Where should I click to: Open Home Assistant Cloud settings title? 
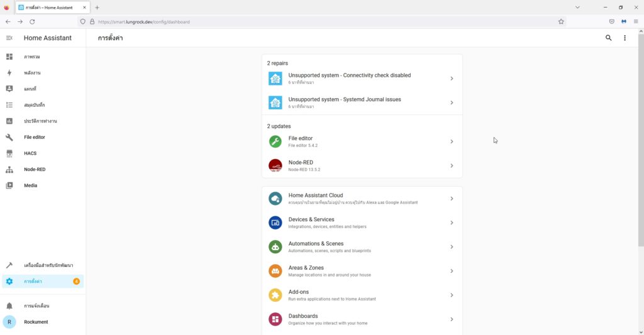click(316, 195)
